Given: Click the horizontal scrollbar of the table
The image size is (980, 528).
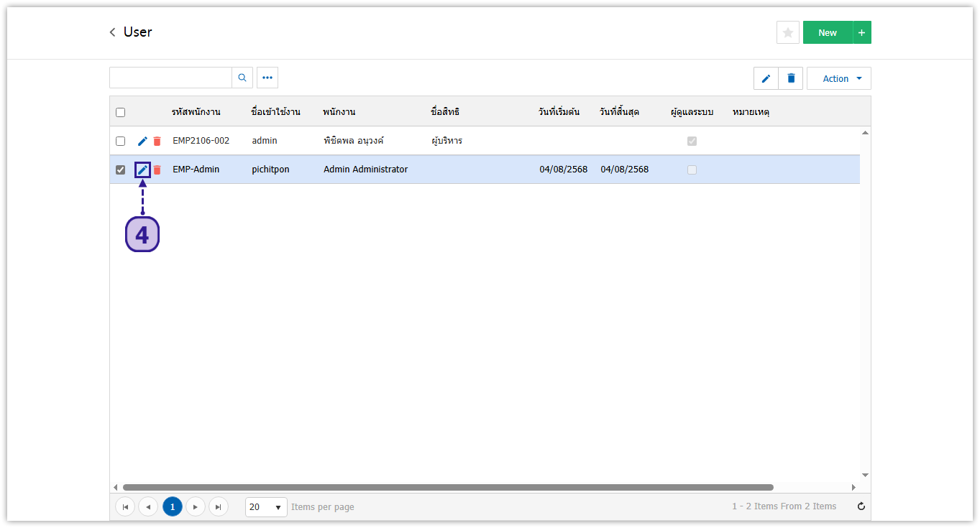Looking at the screenshot, I should point(447,487).
